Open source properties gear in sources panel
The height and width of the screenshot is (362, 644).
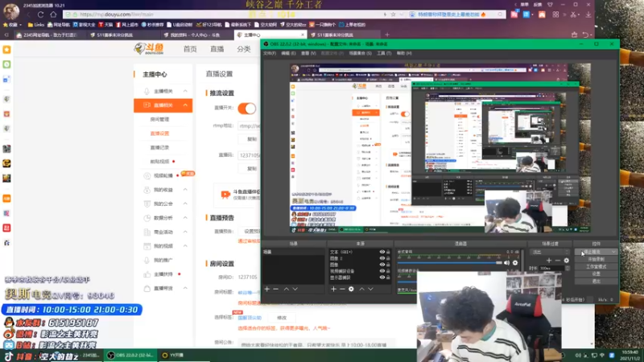click(x=351, y=289)
